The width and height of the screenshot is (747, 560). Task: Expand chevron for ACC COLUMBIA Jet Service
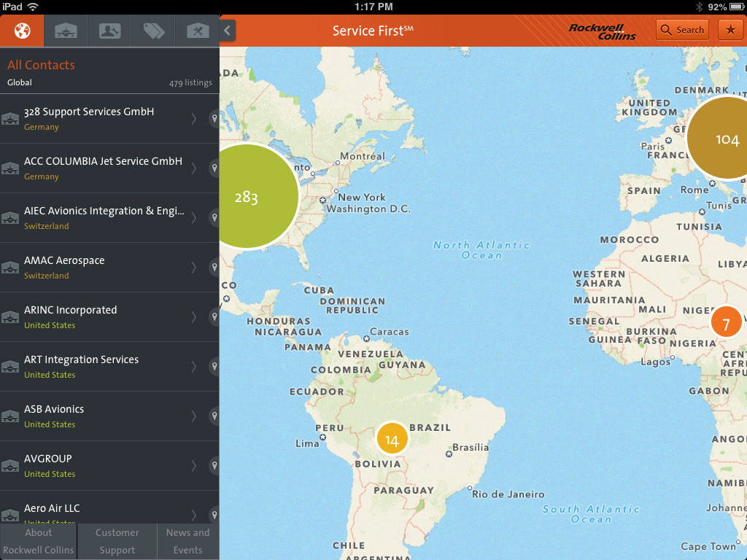pos(194,168)
